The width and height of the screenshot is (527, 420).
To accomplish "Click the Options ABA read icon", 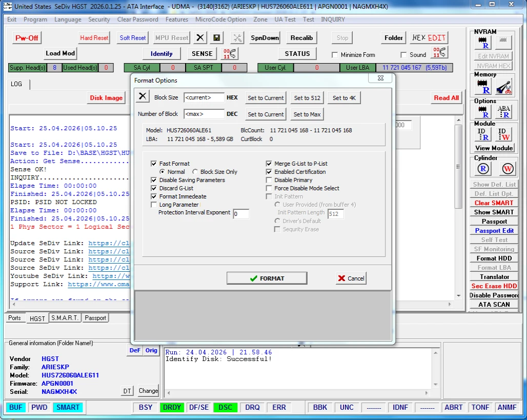I will (x=503, y=111).
